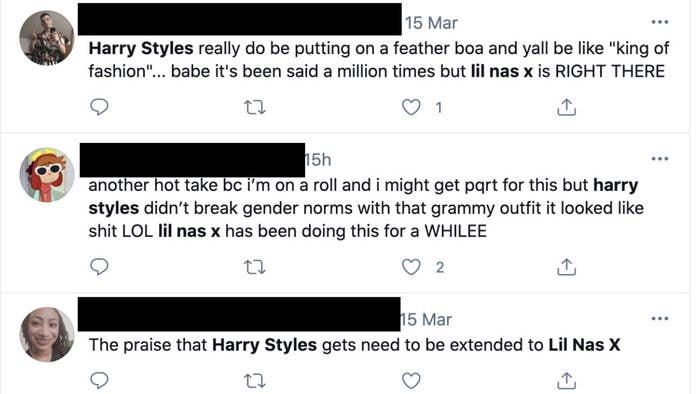Reply to the feather boa tweet
The height and width of the screenshot is (394, 700).
(x=99, y=107)
